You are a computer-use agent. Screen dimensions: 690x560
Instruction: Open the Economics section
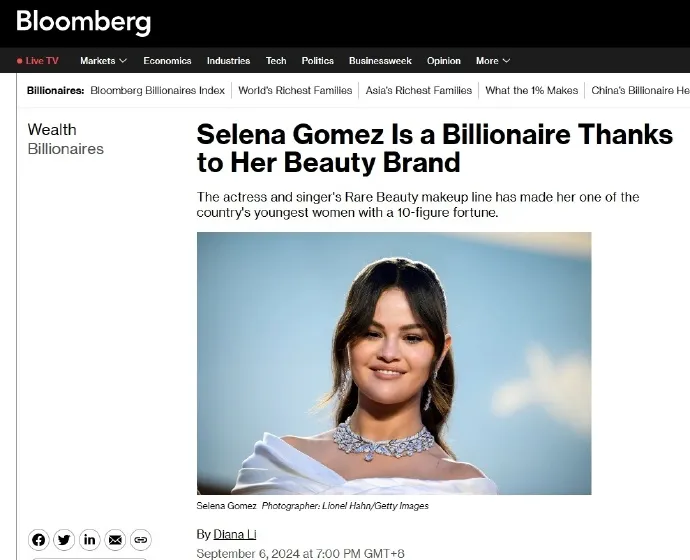pyautogui.click(x=167, y=61)
